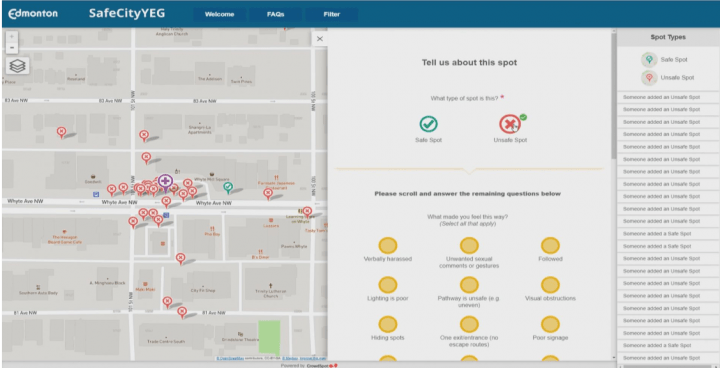This screenshot has width=720, height=368.
Task: Select the Unsafe Spot icon in legend
Action: pos(649,78)
